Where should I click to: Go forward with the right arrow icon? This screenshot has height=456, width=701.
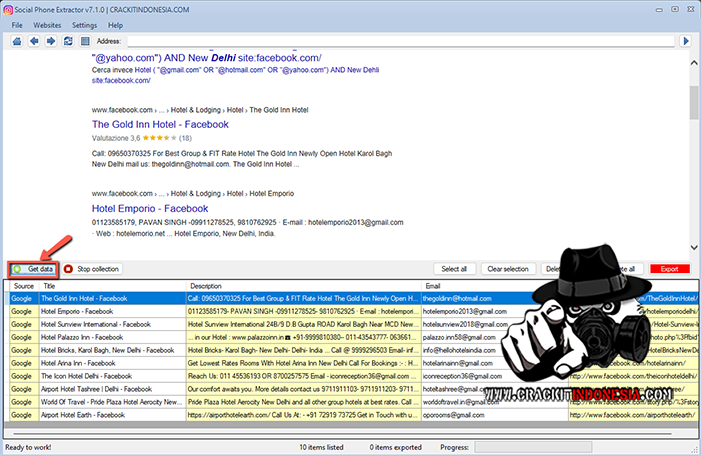[51, 41]
